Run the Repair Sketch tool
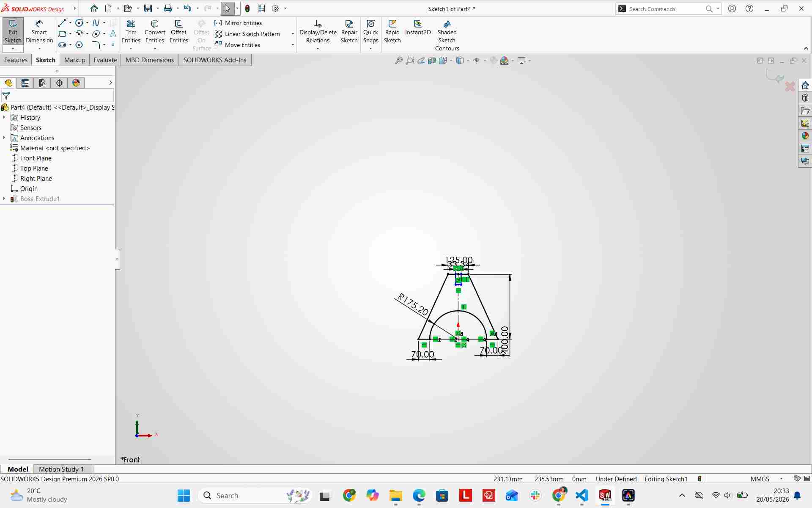This screenshot has width=812, height=508. (x=349, y=32)
